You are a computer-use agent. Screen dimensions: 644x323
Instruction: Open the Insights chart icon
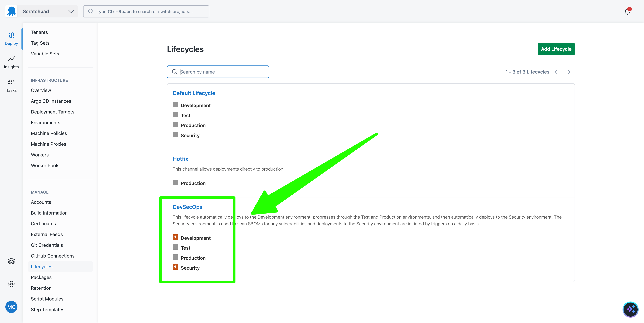pyautogui.click(x=11, y=59)
